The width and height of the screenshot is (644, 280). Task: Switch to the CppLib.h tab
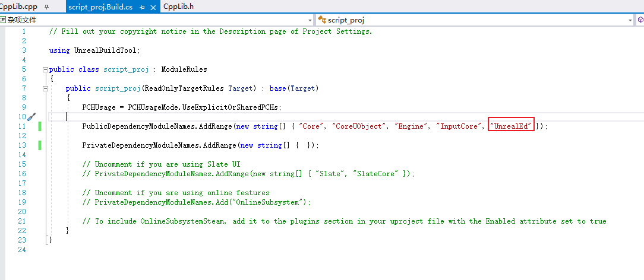click(178, 7)
